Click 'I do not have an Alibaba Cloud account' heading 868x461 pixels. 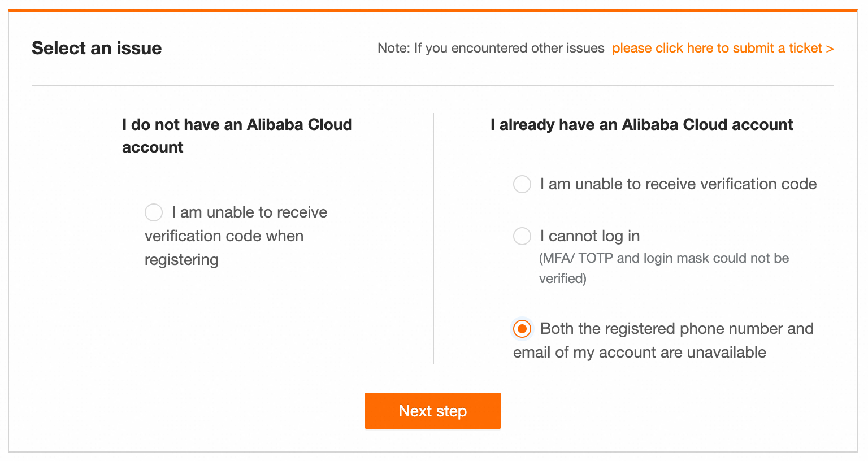pos(237,125)
